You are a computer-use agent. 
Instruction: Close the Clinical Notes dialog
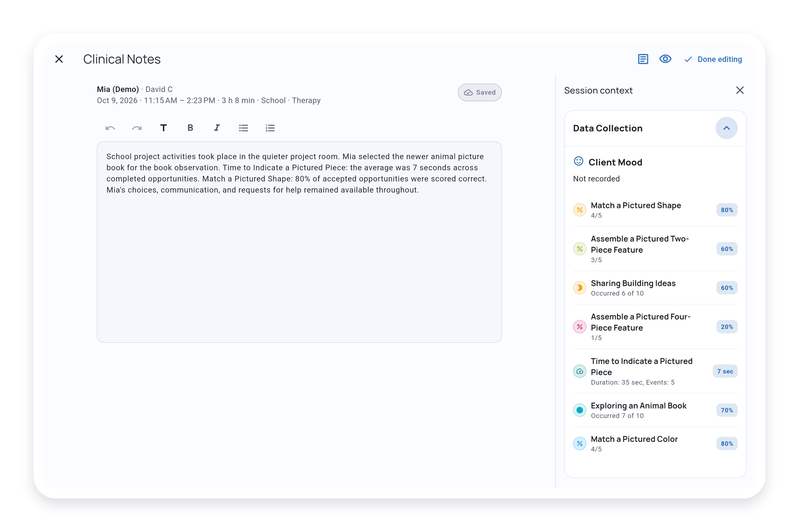point(59,59)
